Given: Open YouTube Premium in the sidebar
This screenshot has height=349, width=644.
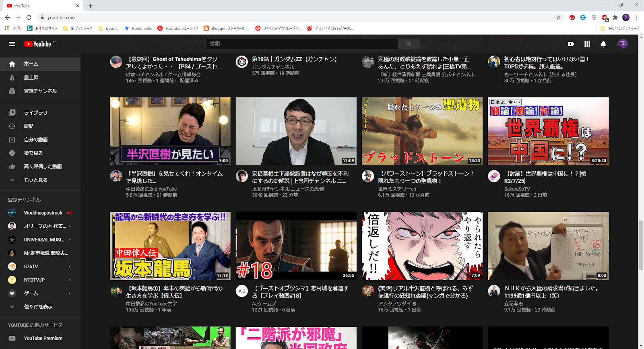Looking at the screenshot, I should pyautogui.click(x=40, y=339).
